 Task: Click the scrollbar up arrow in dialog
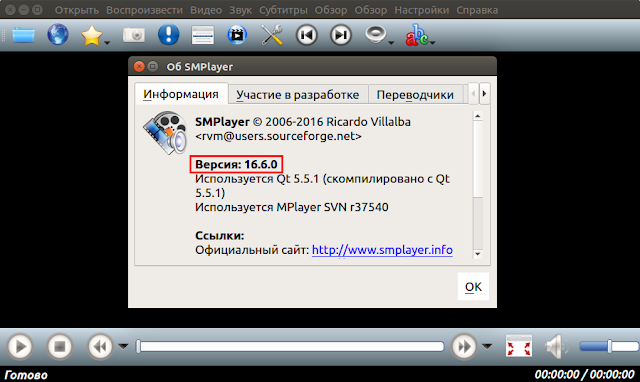(x=478, y=117)
